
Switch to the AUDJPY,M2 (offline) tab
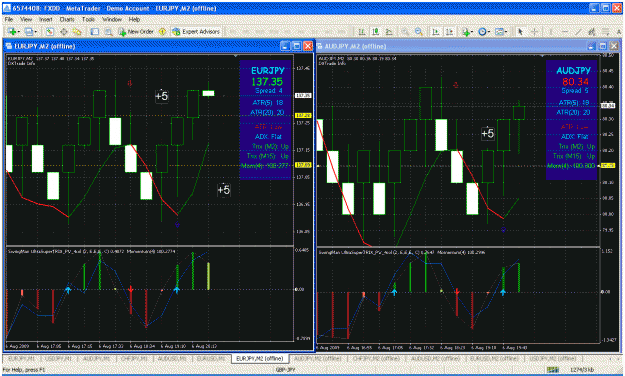(x=317, y=358)
